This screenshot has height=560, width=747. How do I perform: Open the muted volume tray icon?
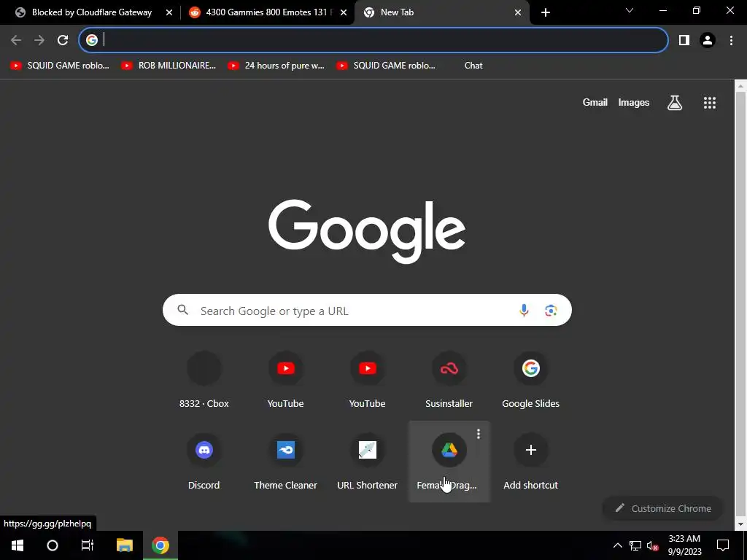[653, 545]
